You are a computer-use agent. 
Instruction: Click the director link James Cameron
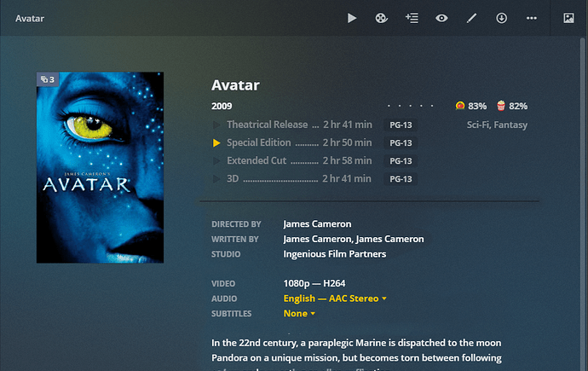point(317,224)
